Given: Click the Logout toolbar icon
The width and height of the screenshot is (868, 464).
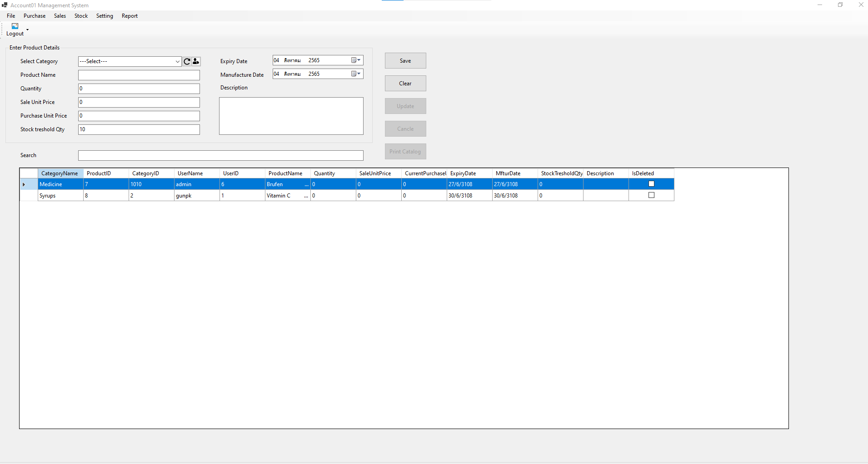Looking at the screenshot, I should [x=15, y=26].
